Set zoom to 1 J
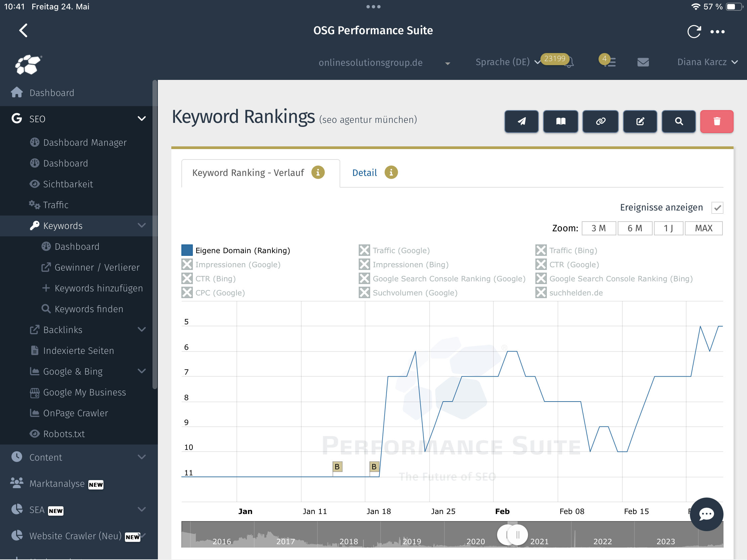Image resolution: width=747 pixels, height=560 pixels. tap(668, 228)
